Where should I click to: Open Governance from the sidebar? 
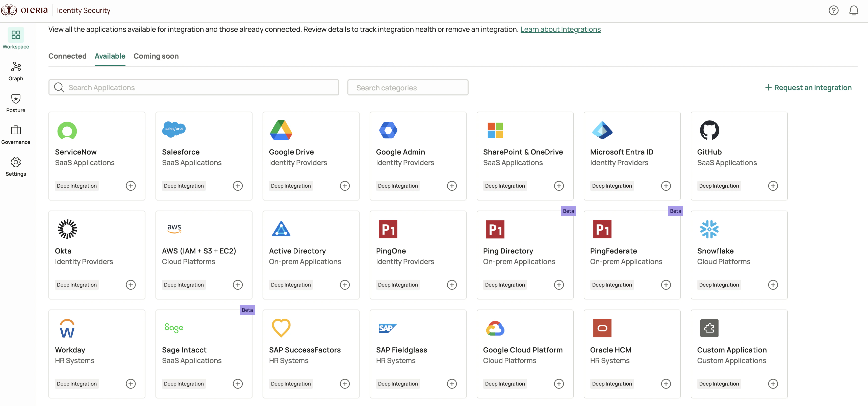tap(15, 135)
